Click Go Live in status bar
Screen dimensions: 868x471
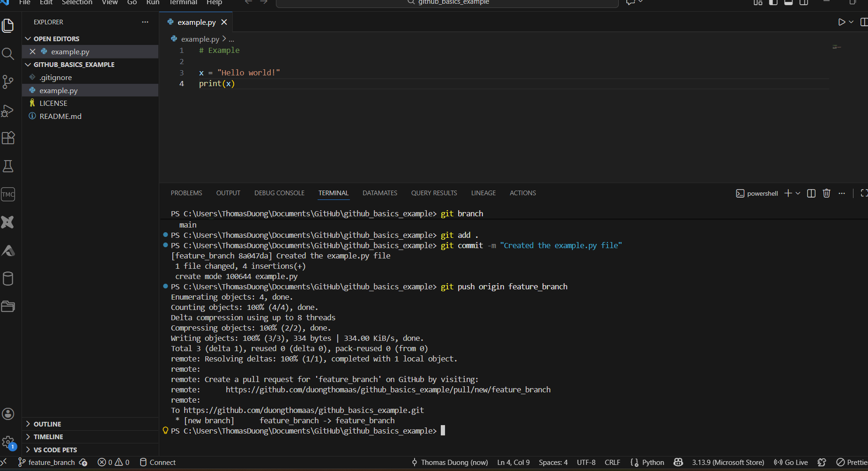click(x=791, y=463)
